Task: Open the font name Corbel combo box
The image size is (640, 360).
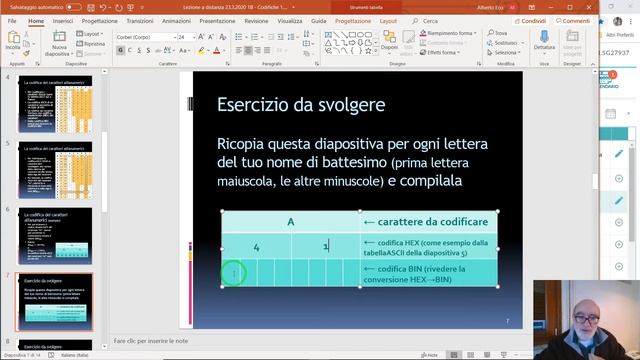Action: 146,37
